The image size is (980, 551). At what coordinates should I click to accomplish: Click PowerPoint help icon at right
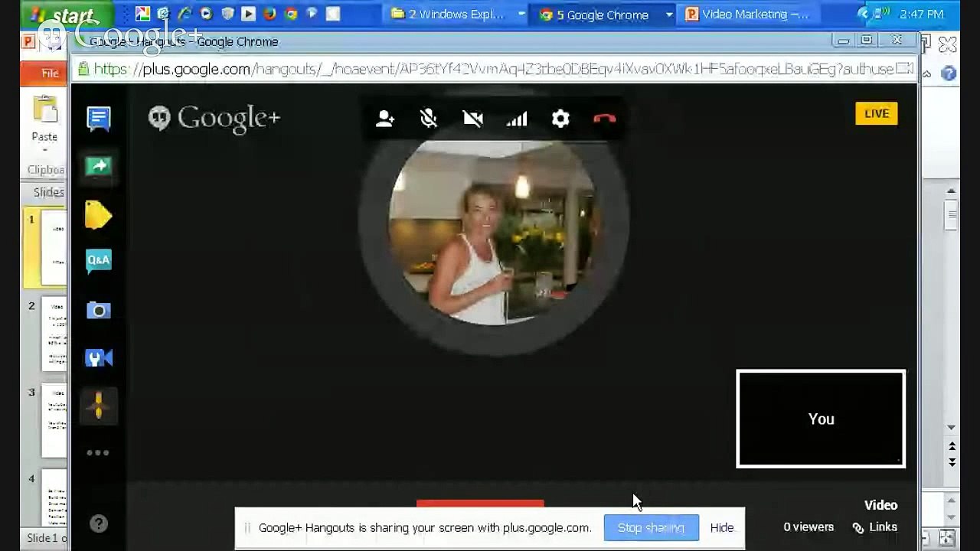click(949, 73)
